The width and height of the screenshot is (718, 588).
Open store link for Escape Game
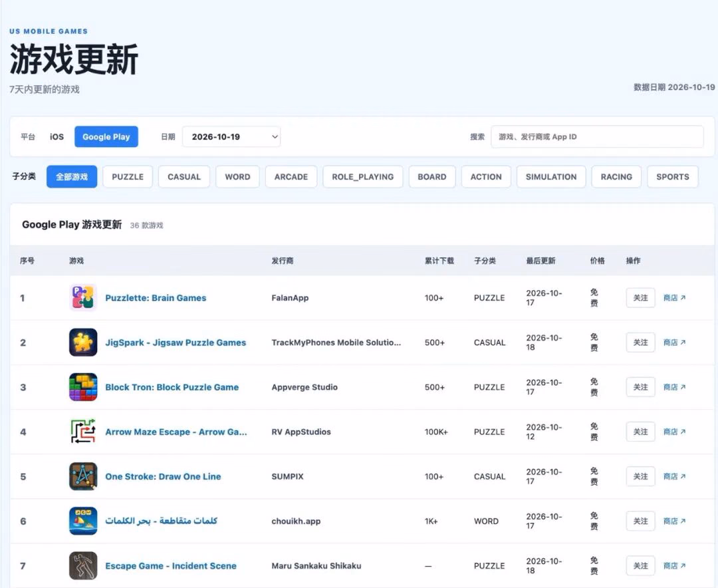tap(675, 566)
